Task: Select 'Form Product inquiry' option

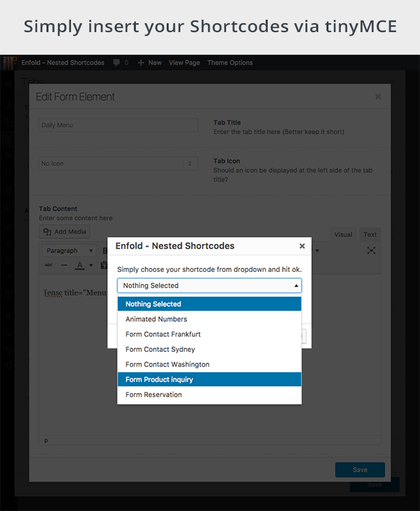Action: click(209, 379)
